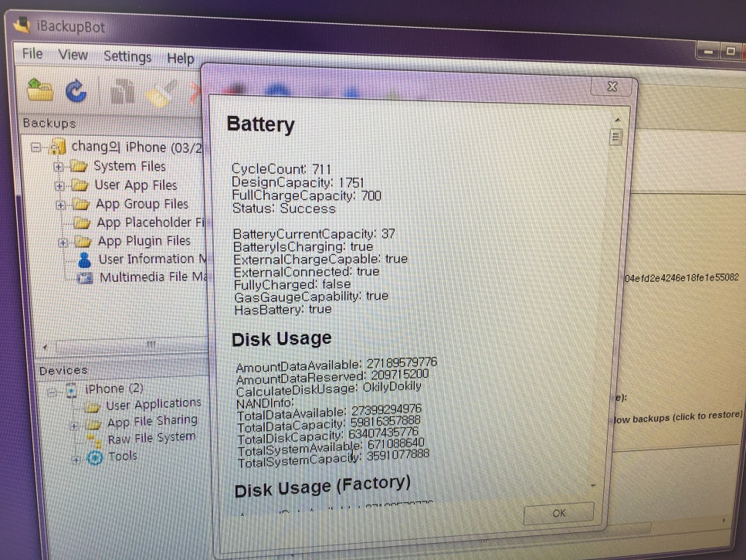The image size is (746, 560).
Task: Click the 'FullChargeCapacity: 700' line
Action: 307,195
